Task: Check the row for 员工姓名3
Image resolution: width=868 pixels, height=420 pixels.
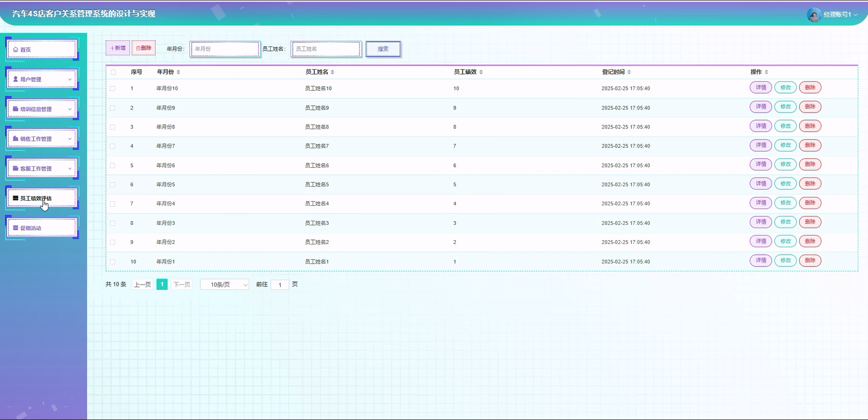Action: [113, 224]
